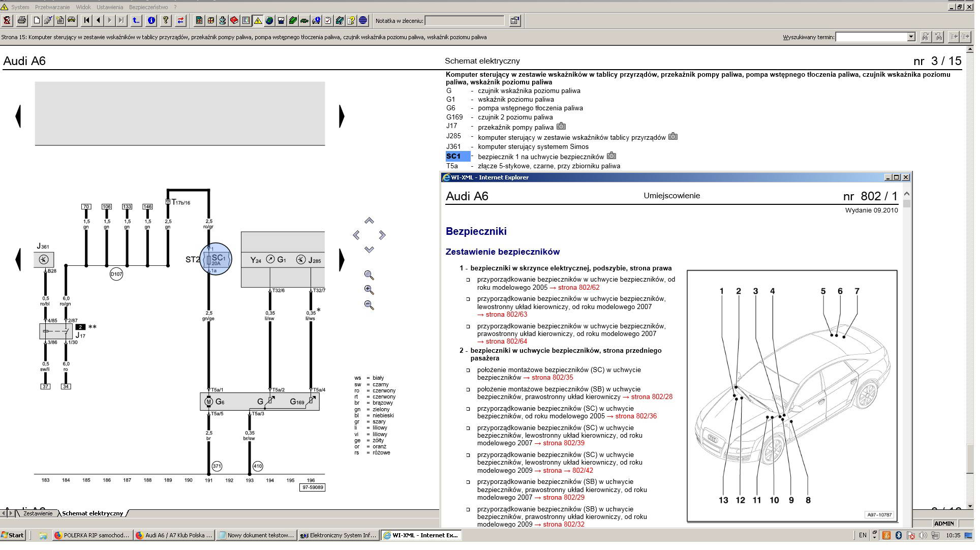Click the fuse location car illustration
This screenshot has width=980, height=550.
[x=792, y=396]
